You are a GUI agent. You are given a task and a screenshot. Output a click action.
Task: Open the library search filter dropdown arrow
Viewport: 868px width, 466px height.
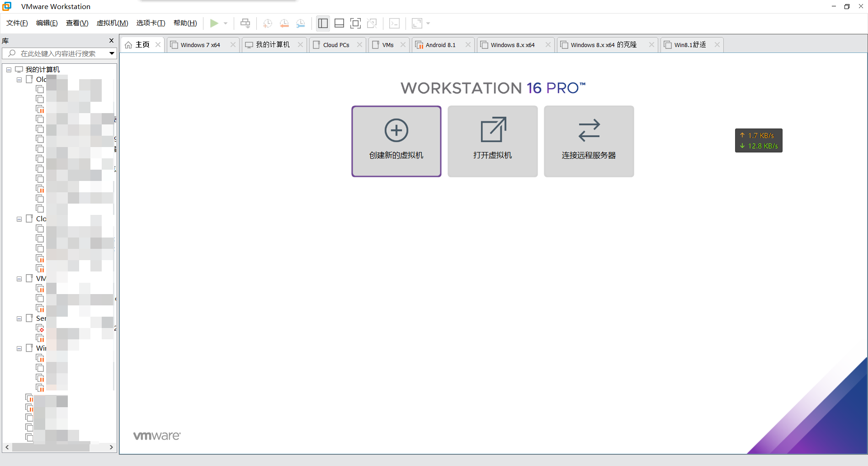click(x=112, y=53)
